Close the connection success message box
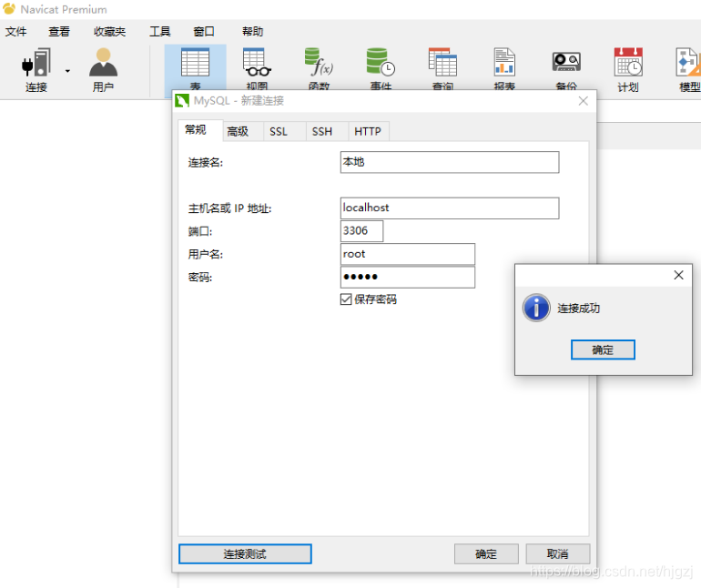 tap(678, 275)
